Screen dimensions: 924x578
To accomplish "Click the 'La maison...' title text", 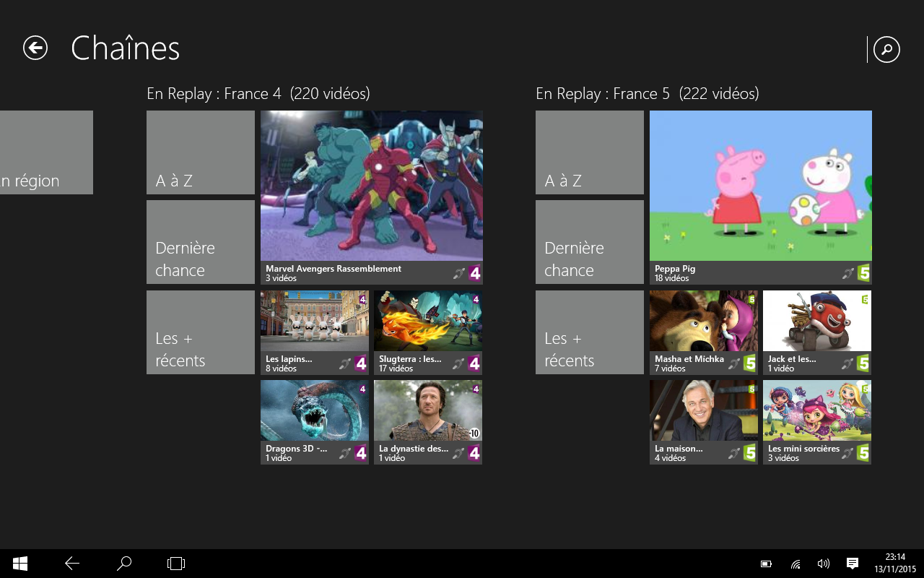I will click(x=679, y=449).
